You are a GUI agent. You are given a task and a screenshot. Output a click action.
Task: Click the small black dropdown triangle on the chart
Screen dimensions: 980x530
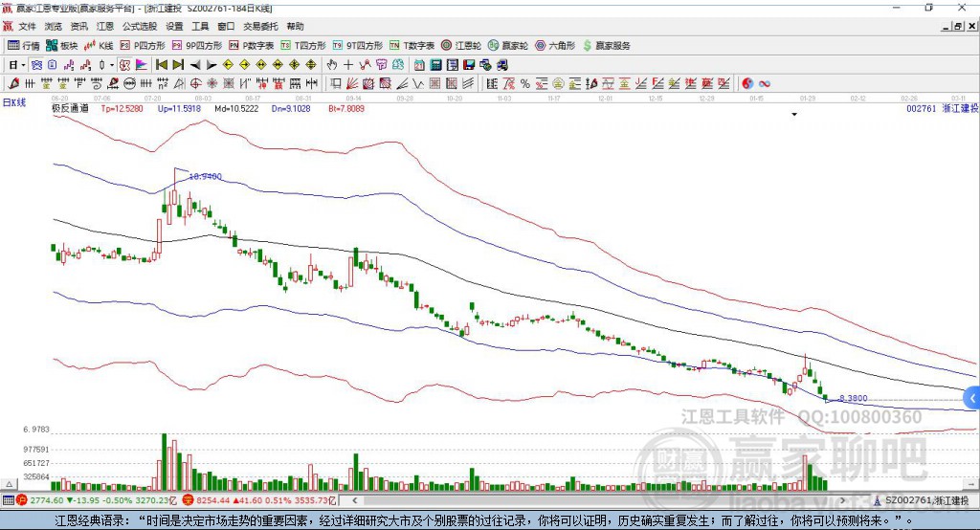coord(794,115)
